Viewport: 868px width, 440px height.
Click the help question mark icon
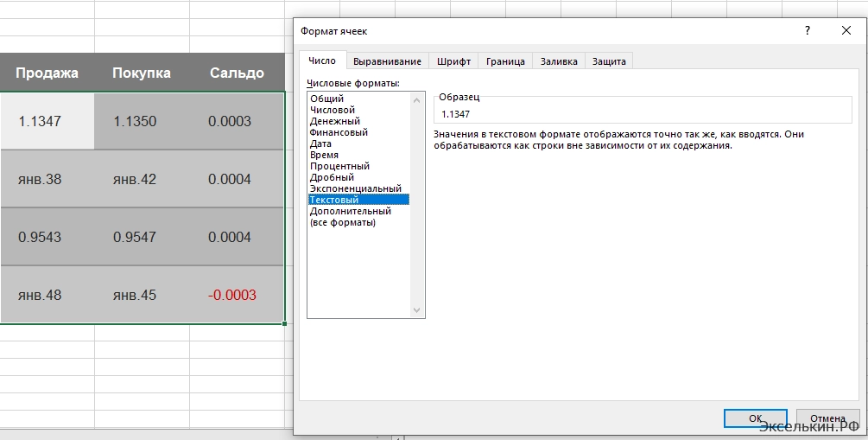point(808,31)
